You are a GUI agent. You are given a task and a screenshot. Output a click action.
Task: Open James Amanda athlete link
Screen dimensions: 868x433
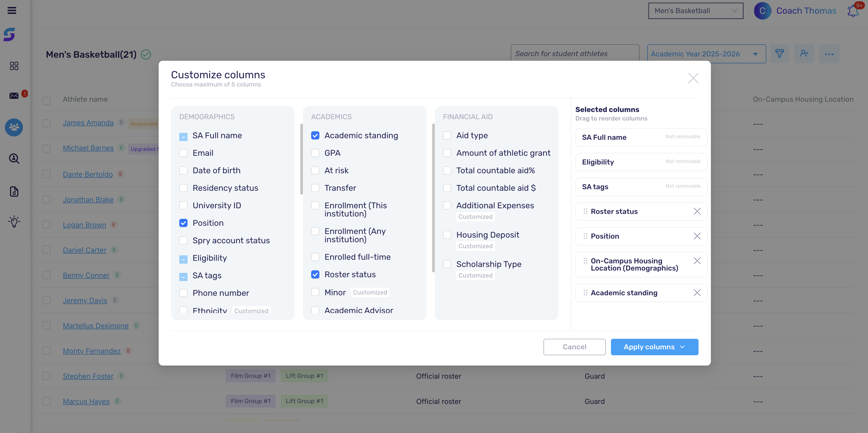[88, 123]
